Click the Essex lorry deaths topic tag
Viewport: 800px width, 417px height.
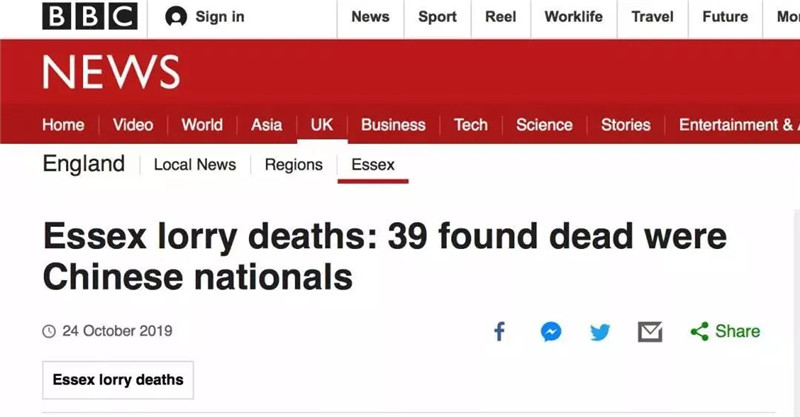[x=118, y=380]
